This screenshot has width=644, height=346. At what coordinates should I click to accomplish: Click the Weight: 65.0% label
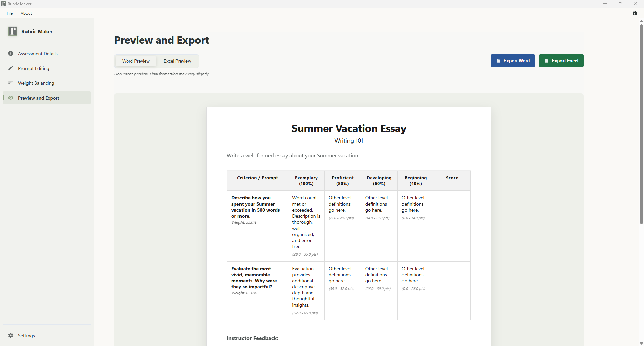click(244, 293)
